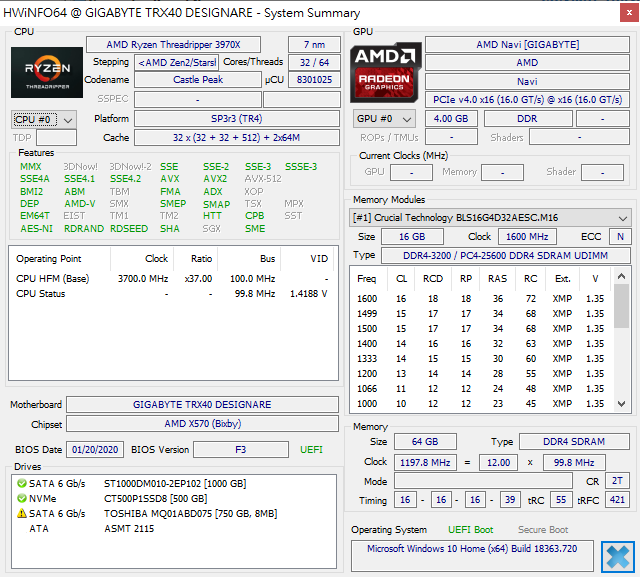
Task: Click the ECC value N field
Action: (620, 237)
